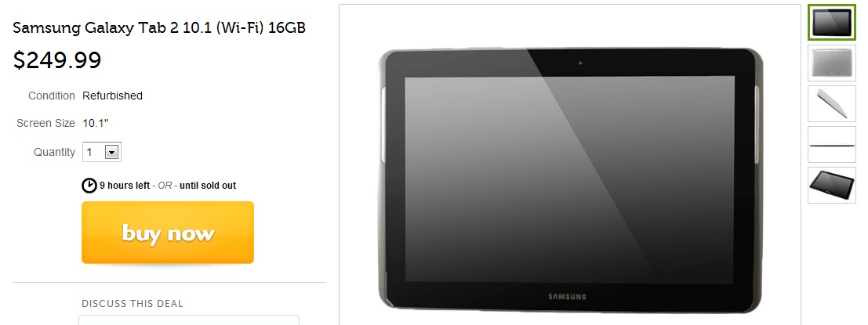
Task: Select the front view tablet thumbnail
Action: click(x=831, y=23)
